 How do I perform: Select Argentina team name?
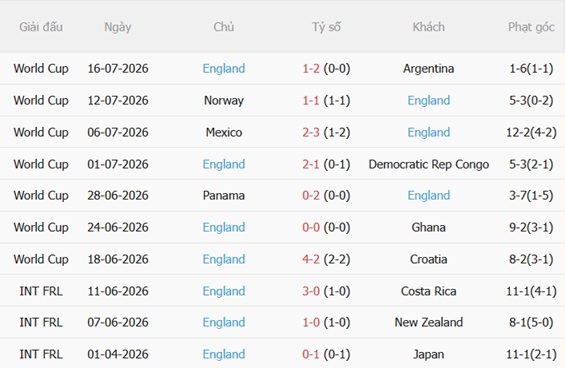click(x=429, y=68)
